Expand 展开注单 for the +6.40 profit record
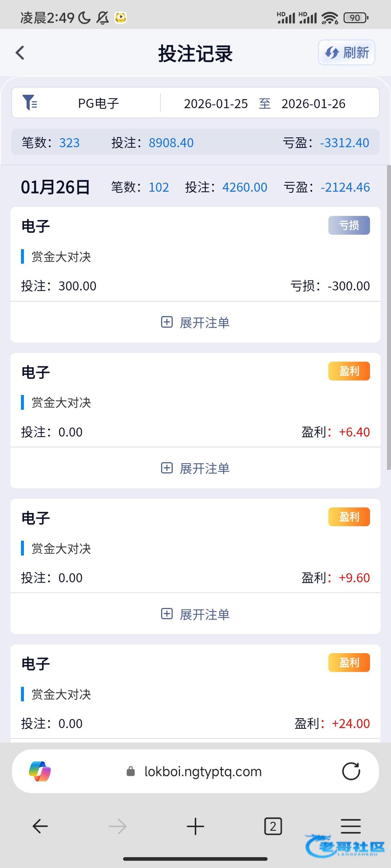 (x=195, y=468)
